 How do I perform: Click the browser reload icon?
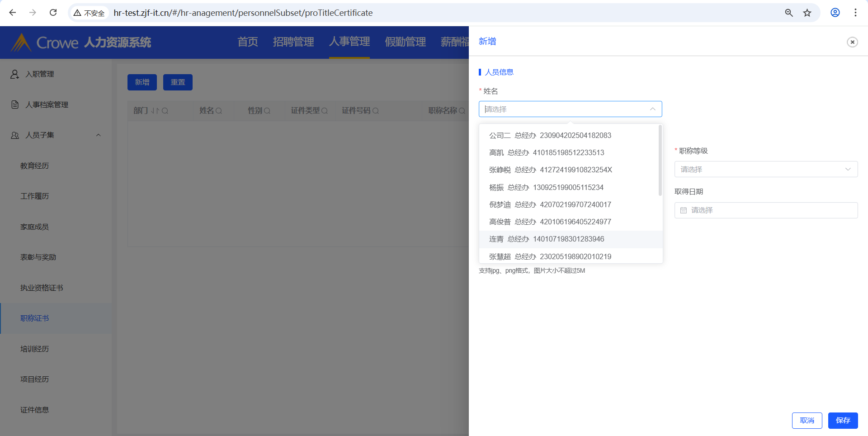[x=53, y=13]
